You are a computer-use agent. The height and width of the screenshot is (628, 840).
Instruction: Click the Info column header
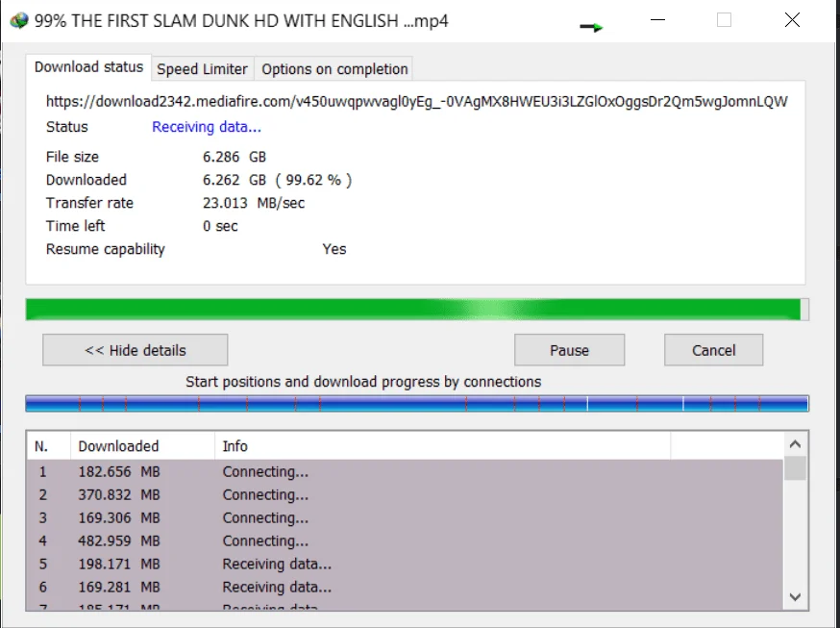(442, 446)
